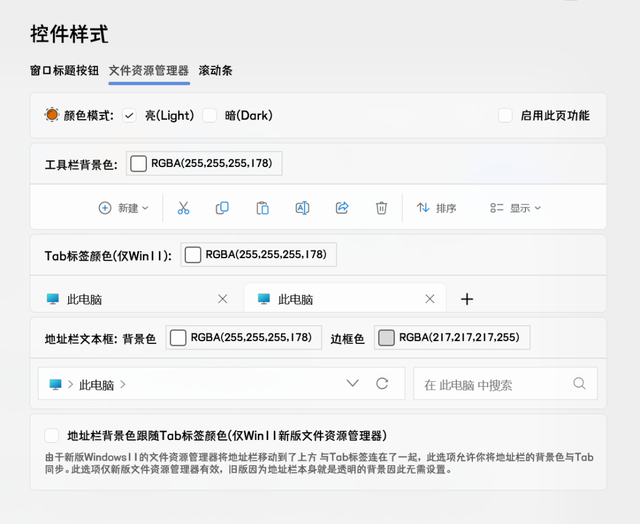Click the monitor icon in first 此电脑 tab
The image size is (640, 524).
click(53, 299)
